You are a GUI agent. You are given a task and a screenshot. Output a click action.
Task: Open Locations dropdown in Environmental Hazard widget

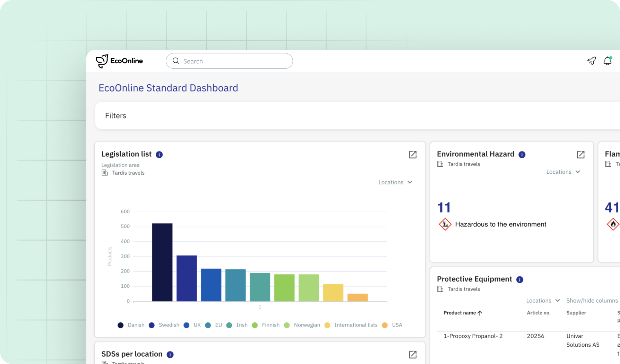point(563,172)
